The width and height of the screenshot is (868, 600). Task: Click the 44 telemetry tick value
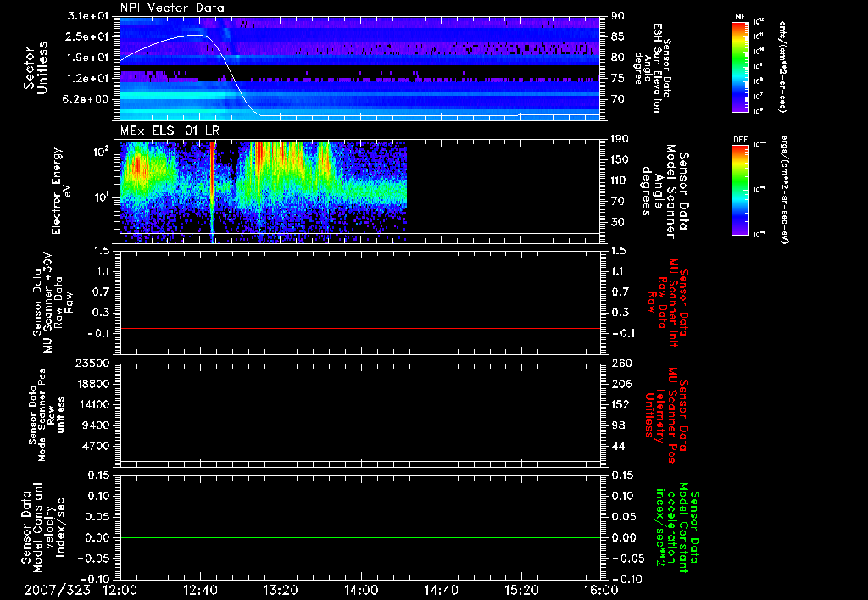tap(618, 446)
